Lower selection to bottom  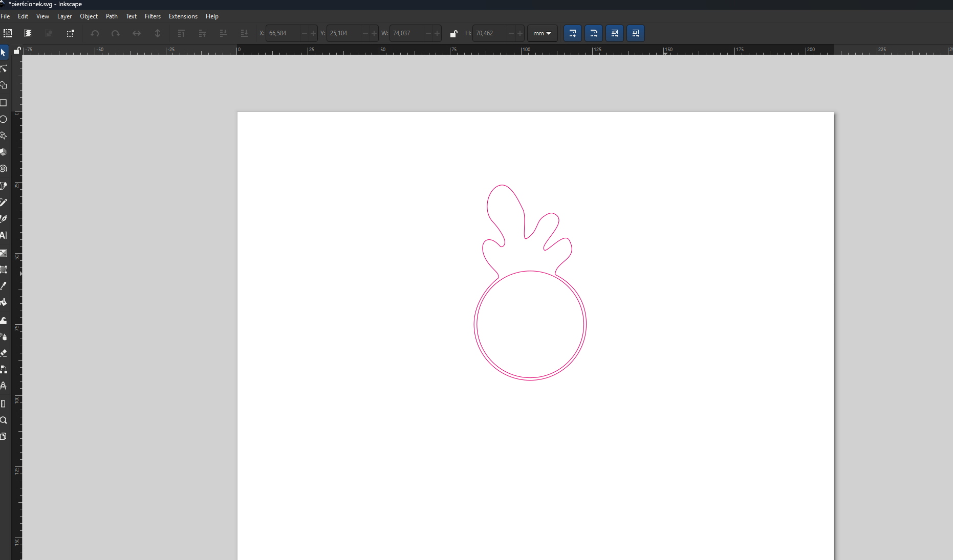pos(244,33)
